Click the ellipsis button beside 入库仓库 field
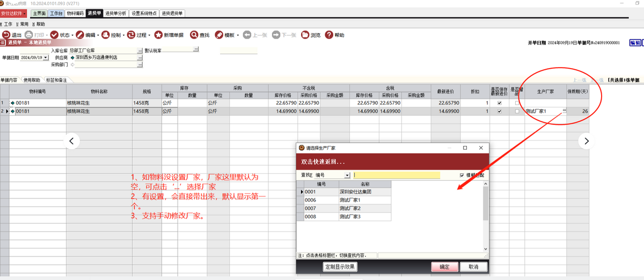644x280 pixels. (140, 50)
